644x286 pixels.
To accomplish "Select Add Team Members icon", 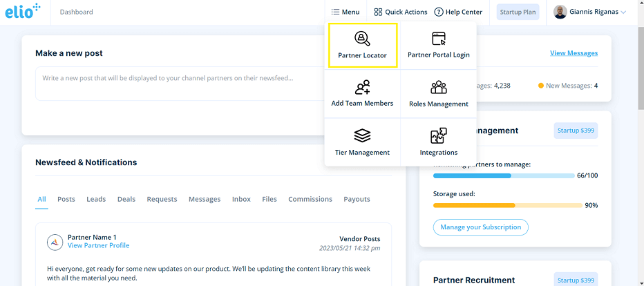I will (x=362, y=88).
